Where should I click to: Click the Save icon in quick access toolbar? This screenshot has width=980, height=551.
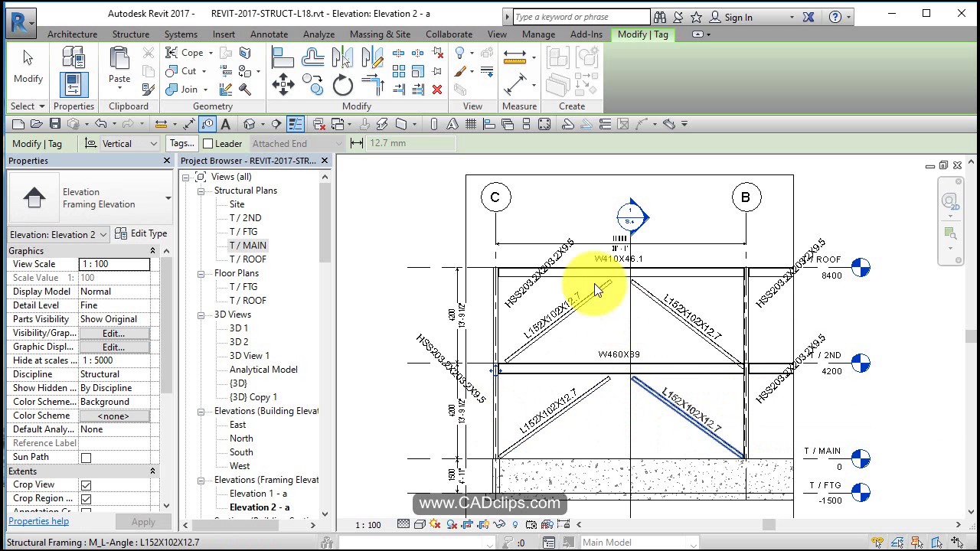(54, 124)
